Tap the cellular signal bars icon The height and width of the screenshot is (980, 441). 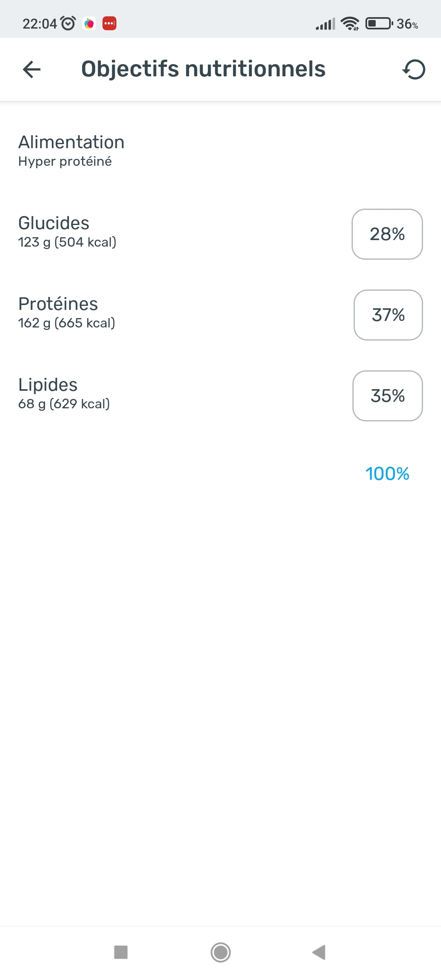[x=325, y=24]
